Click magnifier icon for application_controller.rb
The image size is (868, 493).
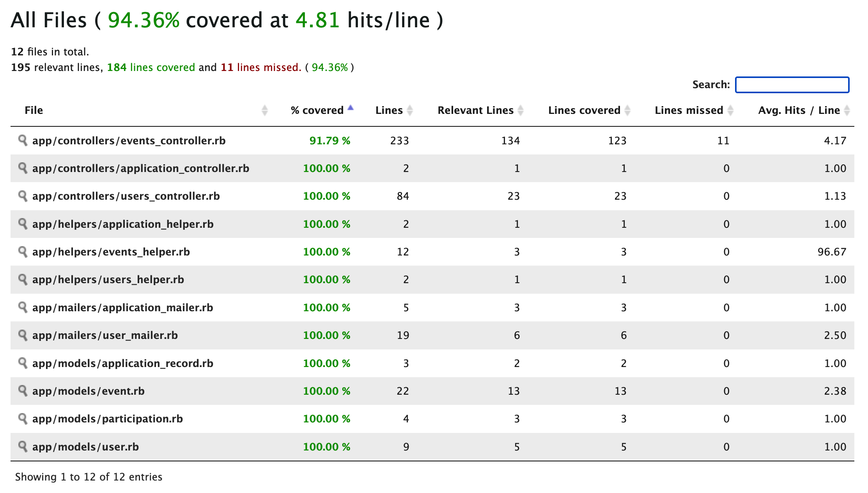tap(23, 168)
